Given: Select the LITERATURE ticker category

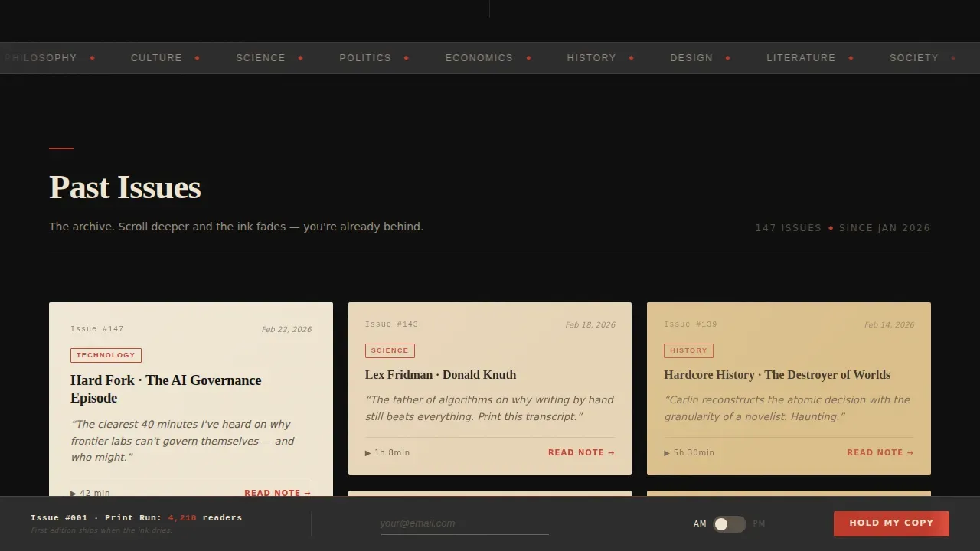Looking at the screenshot, I should click(801, 58).
